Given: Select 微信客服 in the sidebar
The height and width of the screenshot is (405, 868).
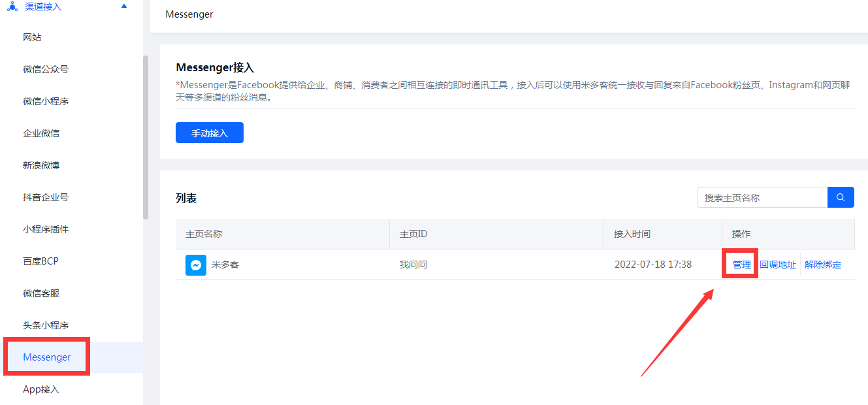Looking at the screenshot, I should coord(41,293).
